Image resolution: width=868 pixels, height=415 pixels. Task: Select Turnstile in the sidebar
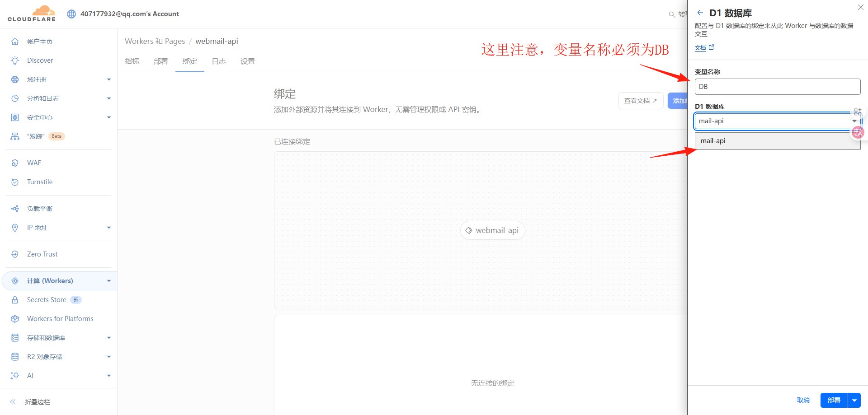tap(39, 182)
